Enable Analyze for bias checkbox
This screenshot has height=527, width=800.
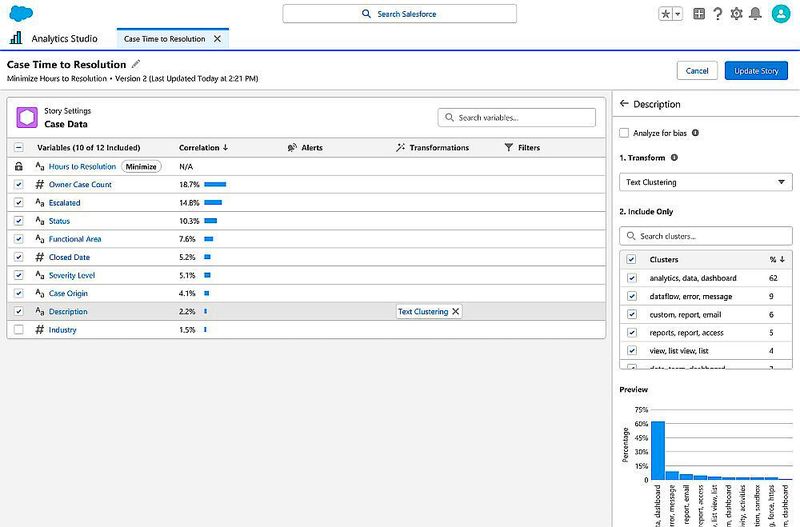(x=624, y=133)
